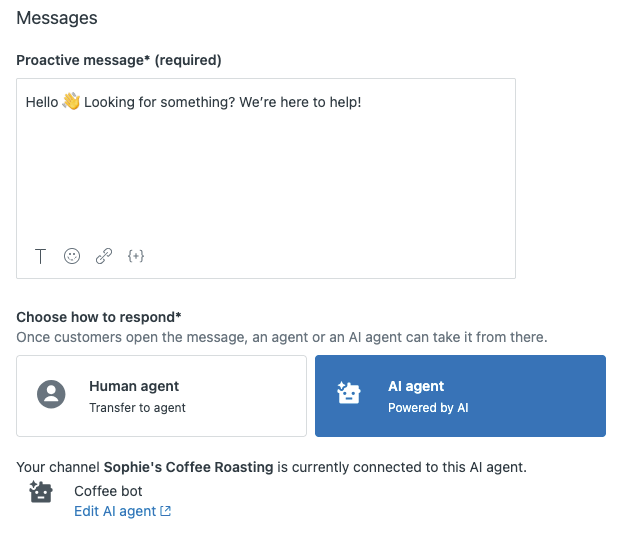Viewport: 626px width, 533px height.
Task: Click the Coffee bot name text
Action: 108,491
